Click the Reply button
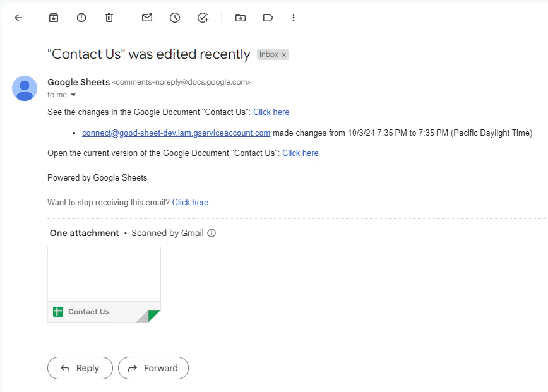The height and width of the screenshot is (392, 548). (80, 368)
